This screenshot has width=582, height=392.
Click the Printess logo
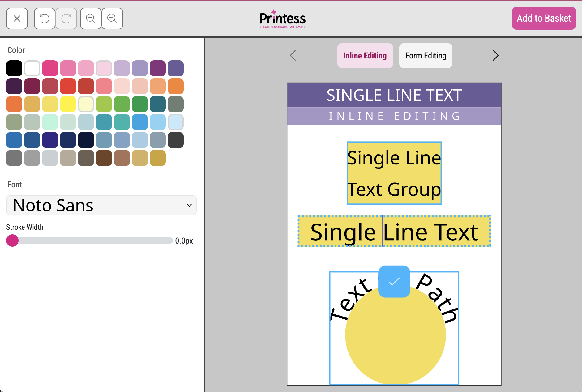pos(282,19)
